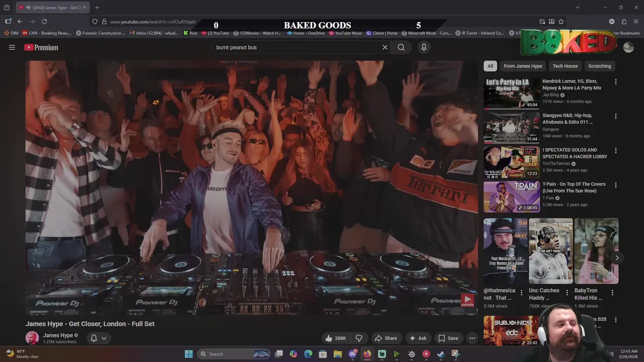Screen dimensions: 644x362
Task: Click the Subscribe watermark in the video
Action: 467,301
